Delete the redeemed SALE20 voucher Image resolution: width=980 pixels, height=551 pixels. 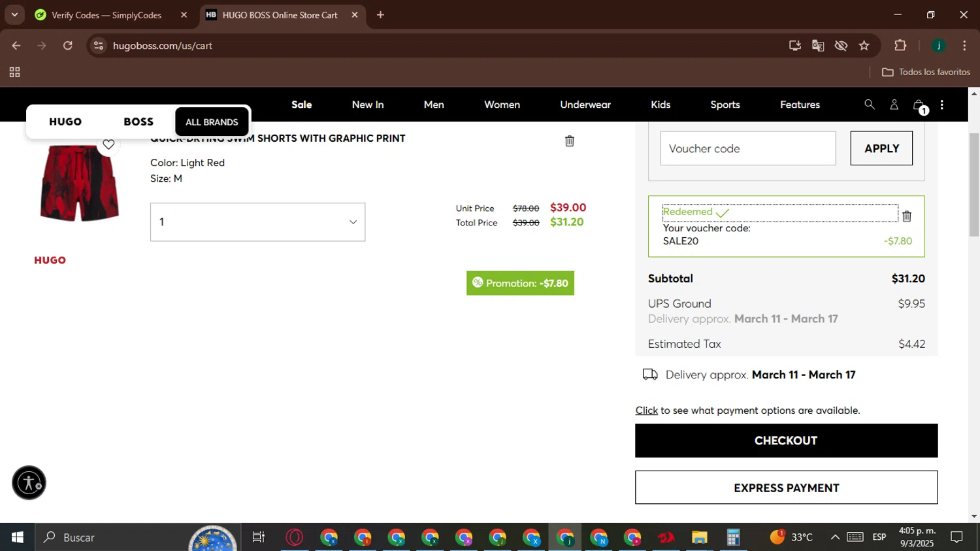coord(907,216)
